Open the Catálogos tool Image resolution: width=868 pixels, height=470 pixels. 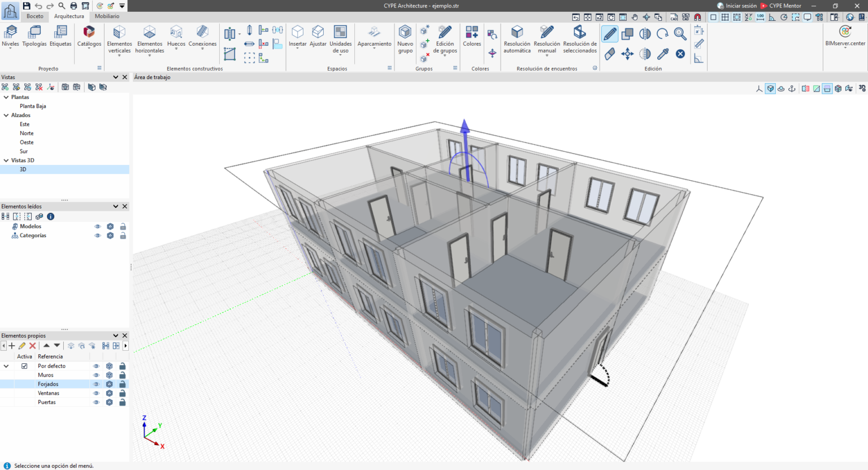(89, 36)
